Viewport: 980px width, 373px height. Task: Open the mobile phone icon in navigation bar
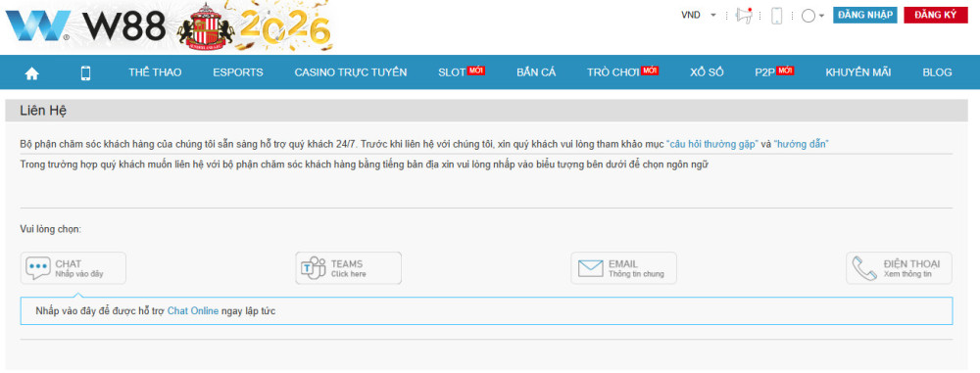click(x=85, y=73)
